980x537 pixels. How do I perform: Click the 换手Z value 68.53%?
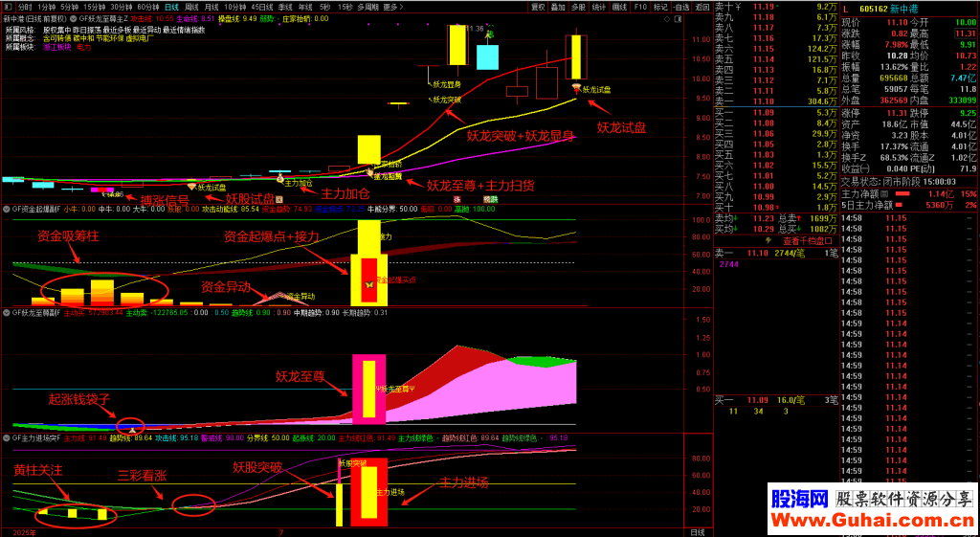[895, 156]
